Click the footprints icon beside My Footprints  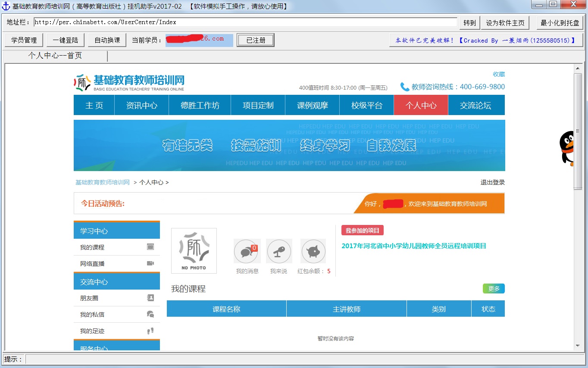(x=150, y=331)
